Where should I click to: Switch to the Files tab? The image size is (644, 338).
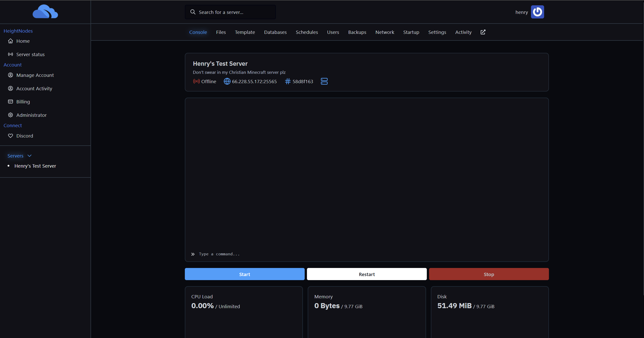[221, 32]
